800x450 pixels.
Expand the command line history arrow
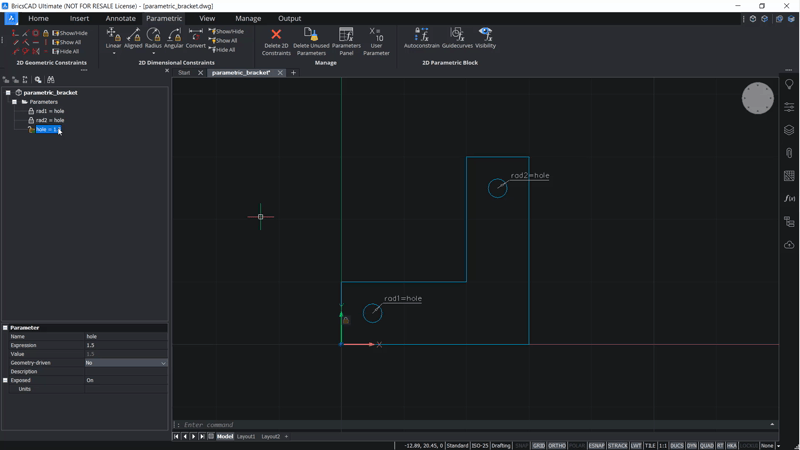click(x=772, y=424)
